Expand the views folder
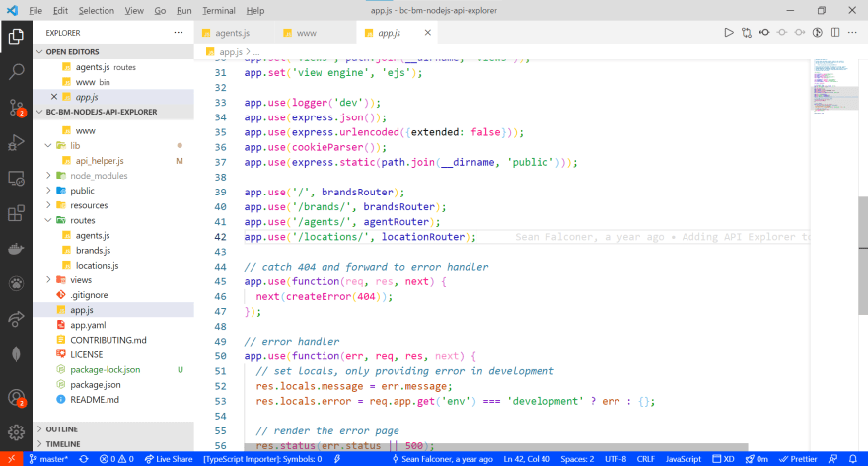 point(48,279)
